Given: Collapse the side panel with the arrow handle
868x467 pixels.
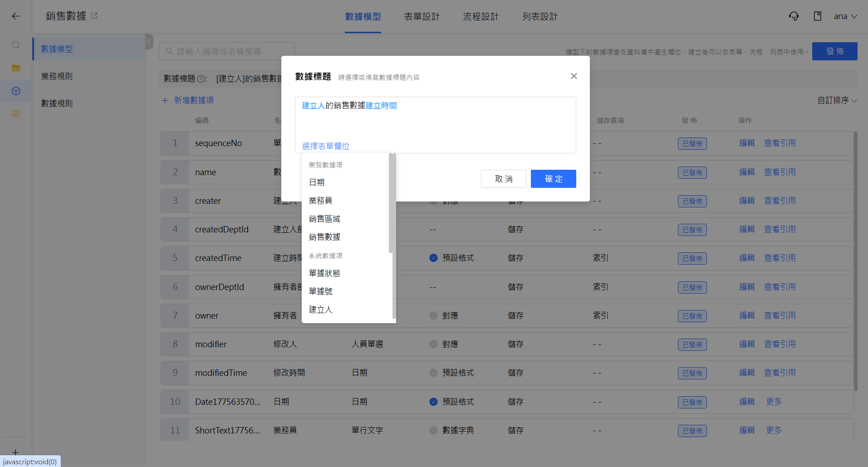Looking at the screenshot, I should [x=149, y=42].
